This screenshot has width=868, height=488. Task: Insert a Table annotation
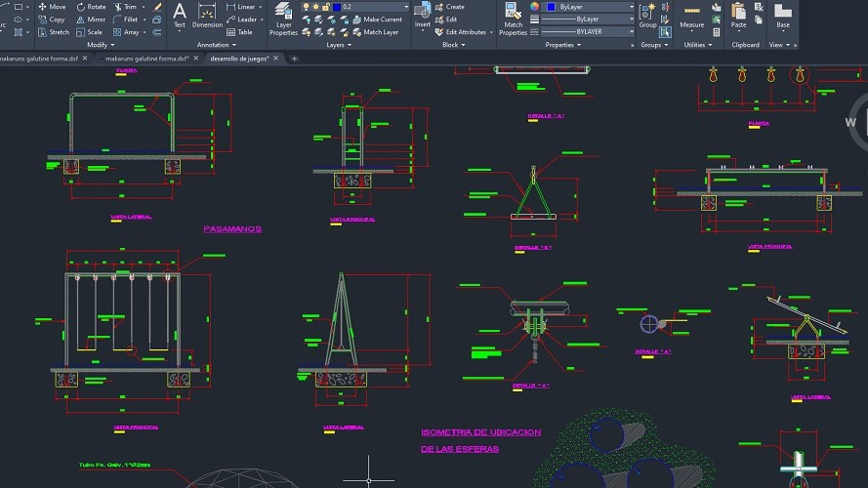click(239, 32)
